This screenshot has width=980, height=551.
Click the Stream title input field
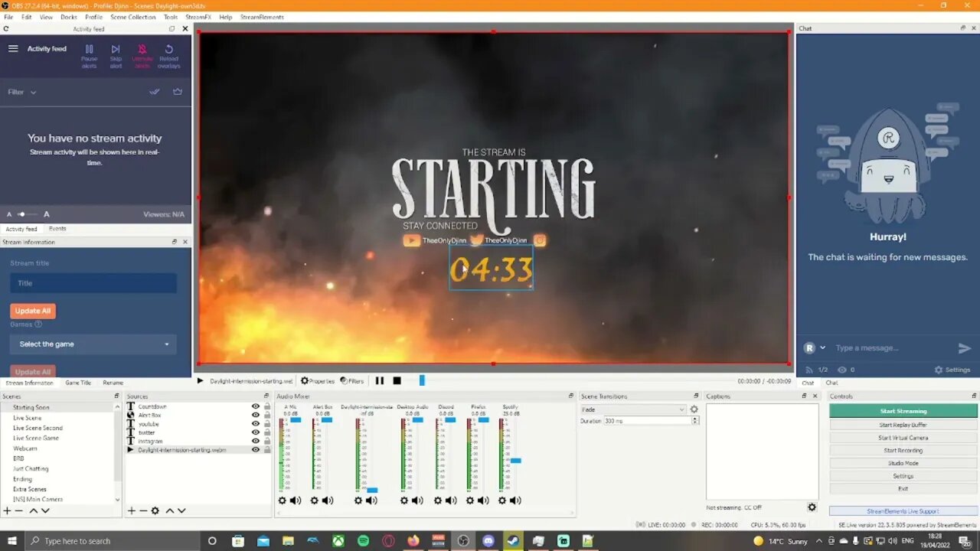tap(93, 283)
